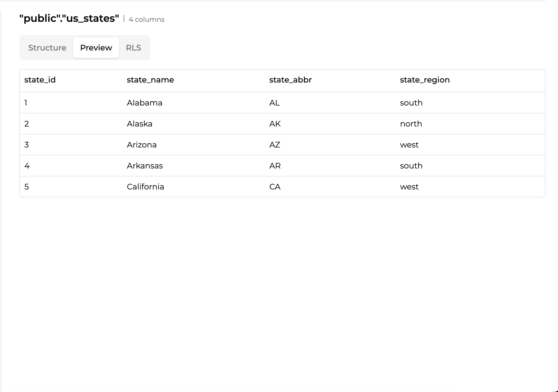Click the AK abbreviation cell

tap(275, 124)
